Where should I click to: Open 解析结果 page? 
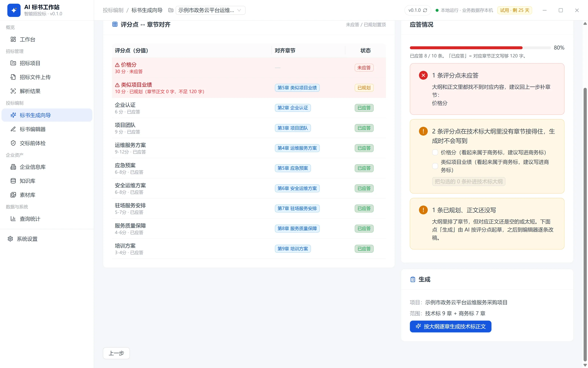tap(47, 91)
